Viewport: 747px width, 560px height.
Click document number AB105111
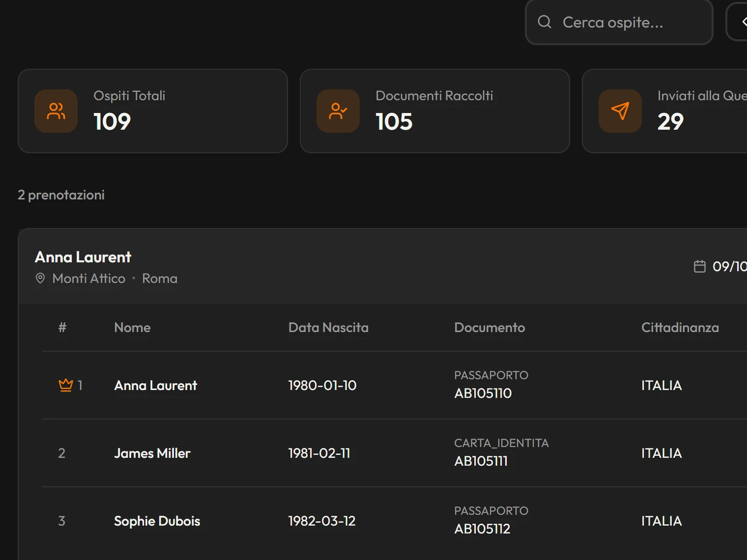point(481,461)
